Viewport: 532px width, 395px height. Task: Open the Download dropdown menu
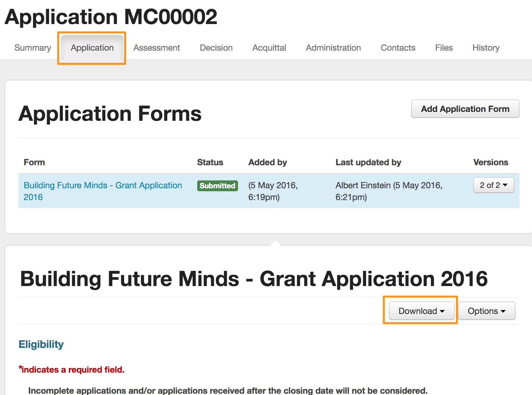click(421, 311)
